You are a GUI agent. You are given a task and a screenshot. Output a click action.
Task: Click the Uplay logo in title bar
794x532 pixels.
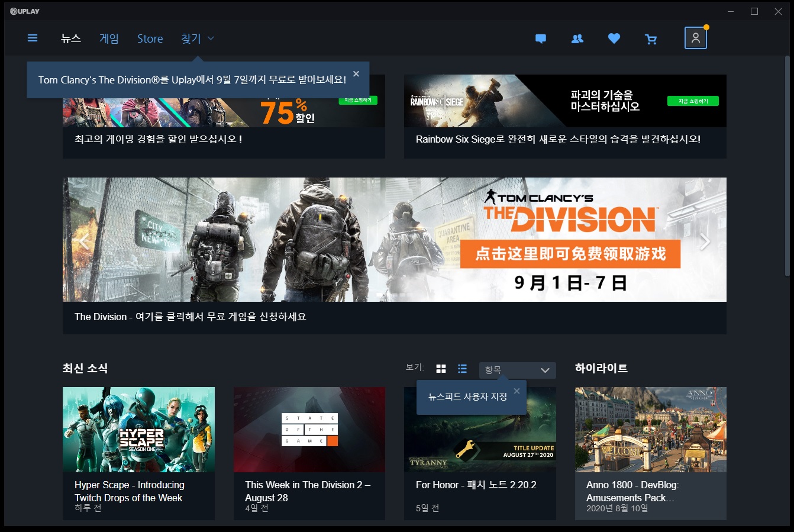pyautogui.click(x=25, y=11)
